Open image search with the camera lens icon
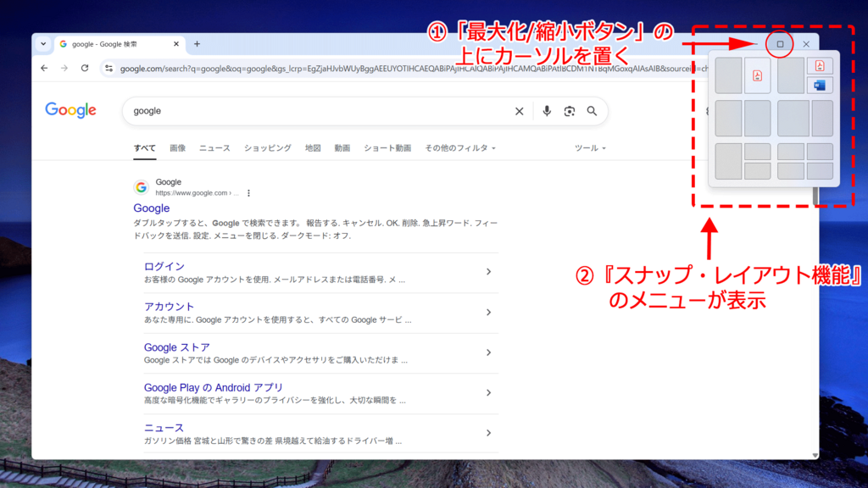The image size is (868, 488). pos(569,111)
